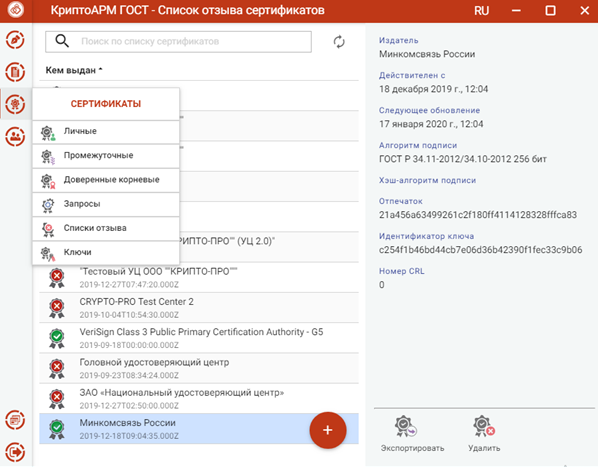This screenshot has height=467, width=598.
Task: Open Списки отзыва menu item
Action: click(x=106, y=229)
